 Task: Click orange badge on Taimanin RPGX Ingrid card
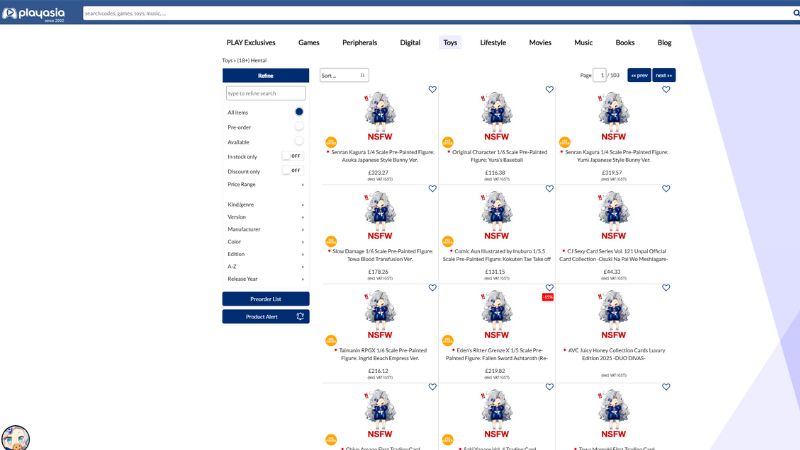click(x=331, y=340)
